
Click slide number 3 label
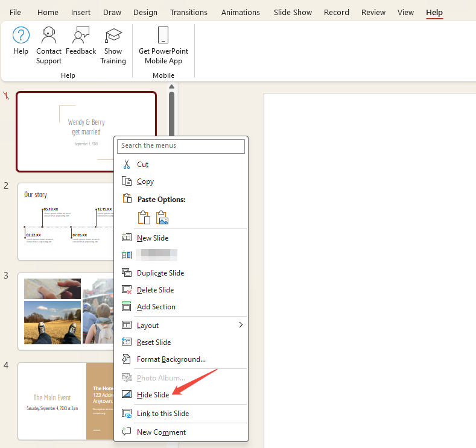tap(6, 276)
